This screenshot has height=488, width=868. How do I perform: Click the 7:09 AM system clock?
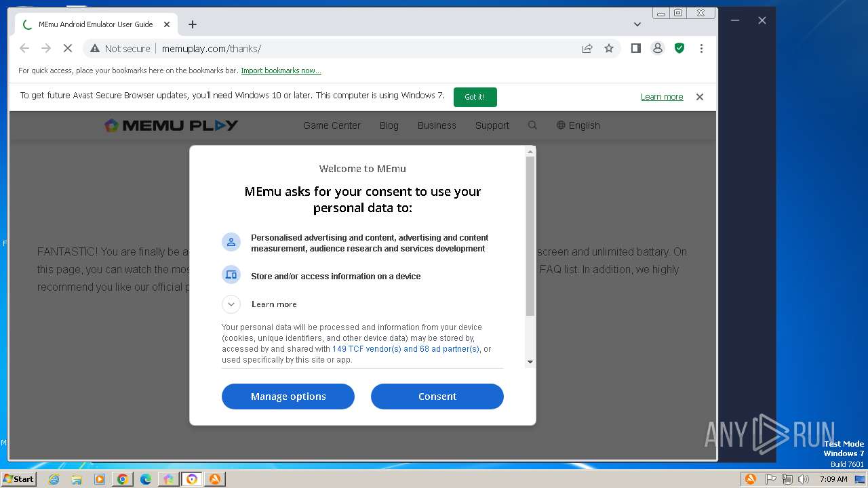click(833, 479)
